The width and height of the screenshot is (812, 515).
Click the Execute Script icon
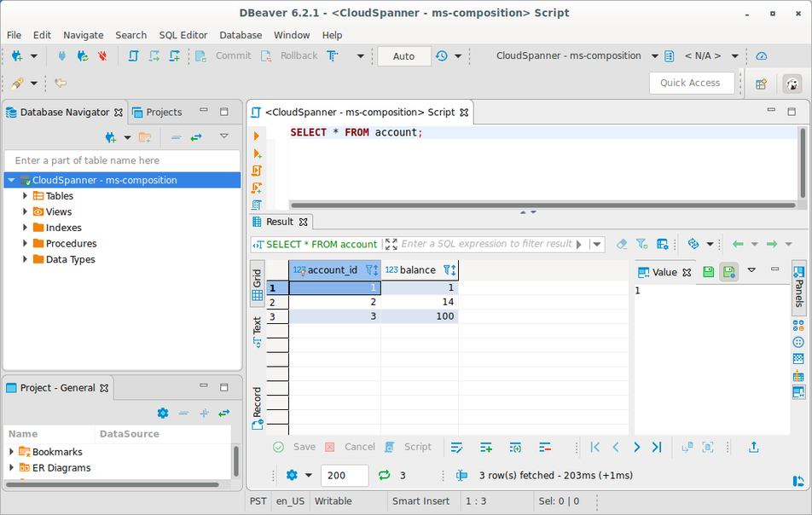257,171
